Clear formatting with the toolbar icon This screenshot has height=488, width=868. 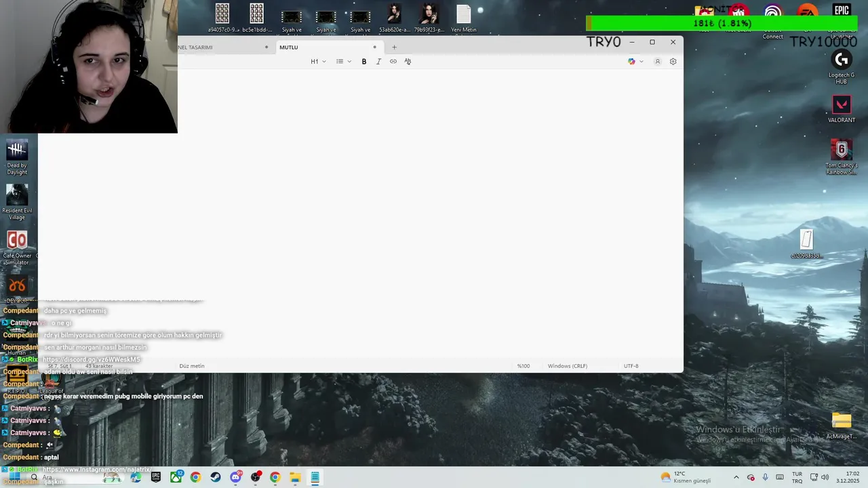(408, 62)
